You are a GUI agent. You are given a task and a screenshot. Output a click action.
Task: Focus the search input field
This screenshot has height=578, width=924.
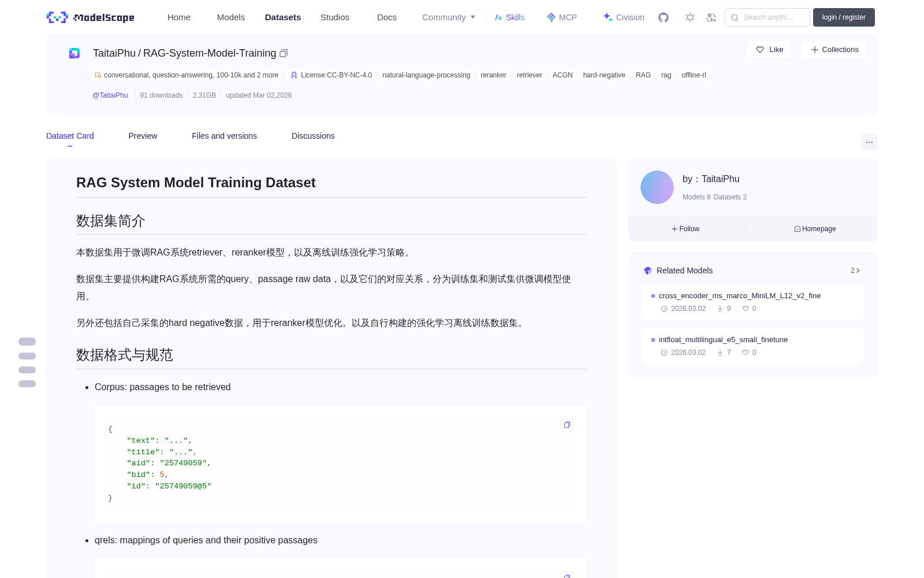(x=767, y=17)
